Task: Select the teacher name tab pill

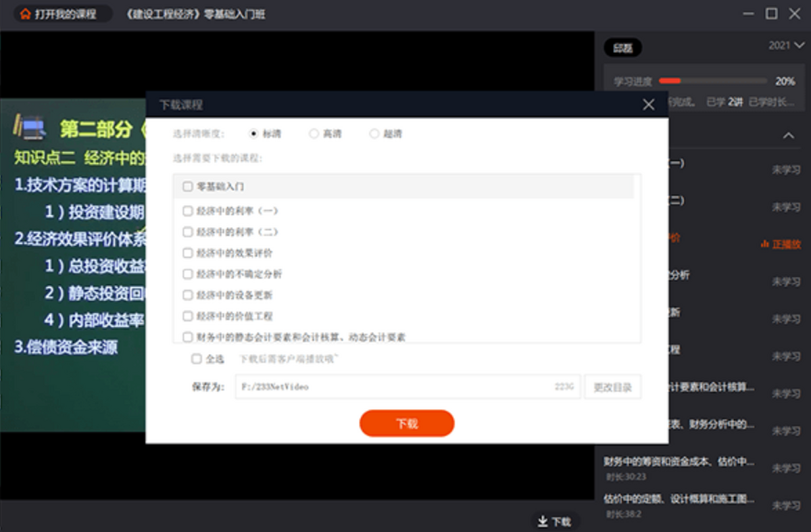Action: coord(622,48)
